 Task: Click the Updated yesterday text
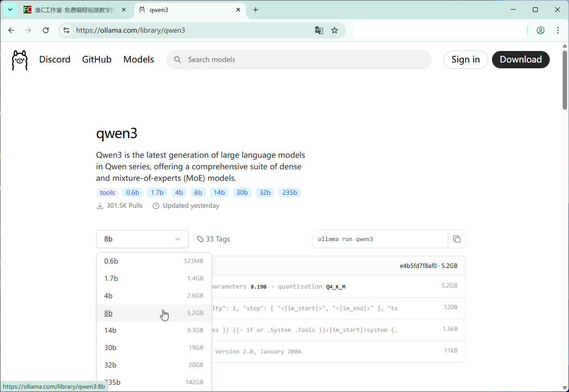click(191, 205)
